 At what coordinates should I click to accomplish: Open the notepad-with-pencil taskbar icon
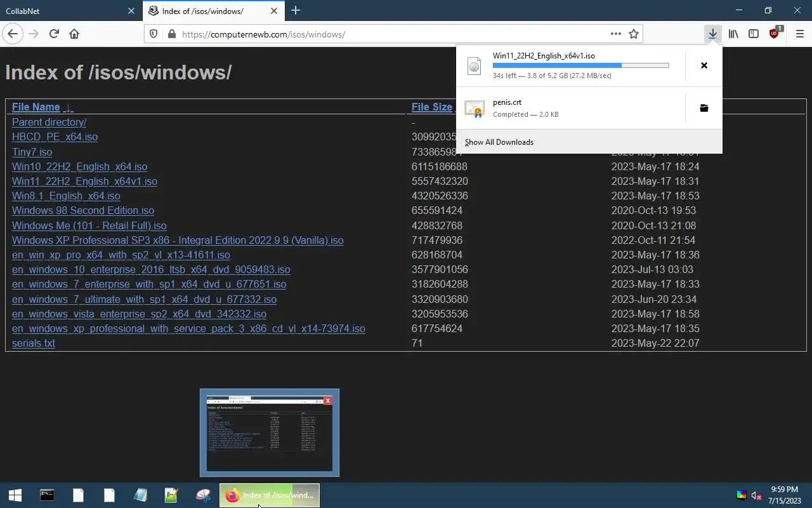(x=171, y=495)
